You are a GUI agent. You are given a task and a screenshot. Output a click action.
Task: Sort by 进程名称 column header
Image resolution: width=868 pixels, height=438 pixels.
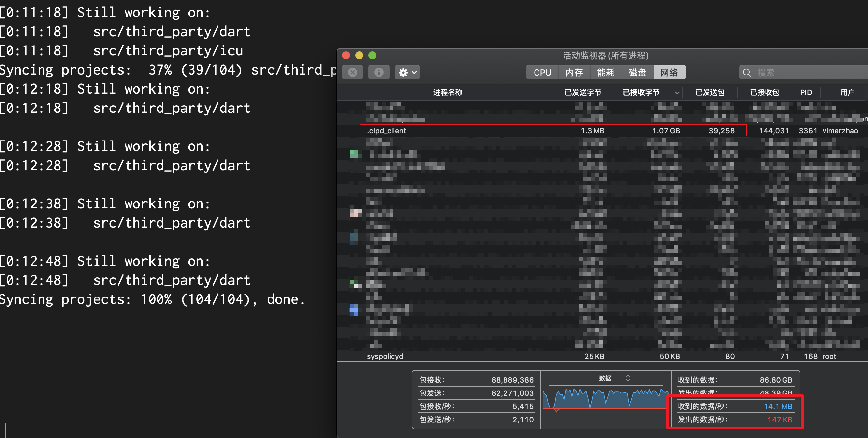pos(448,92)
